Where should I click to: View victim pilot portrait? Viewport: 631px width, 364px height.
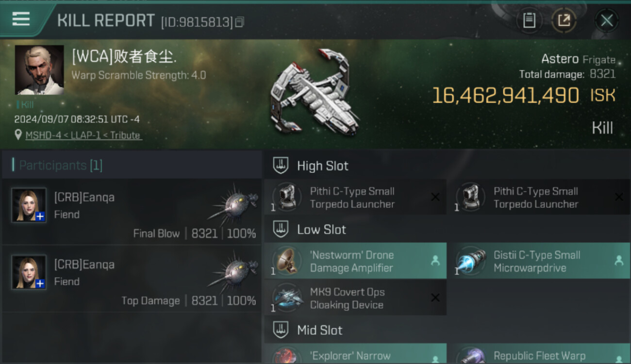[39, 70]
